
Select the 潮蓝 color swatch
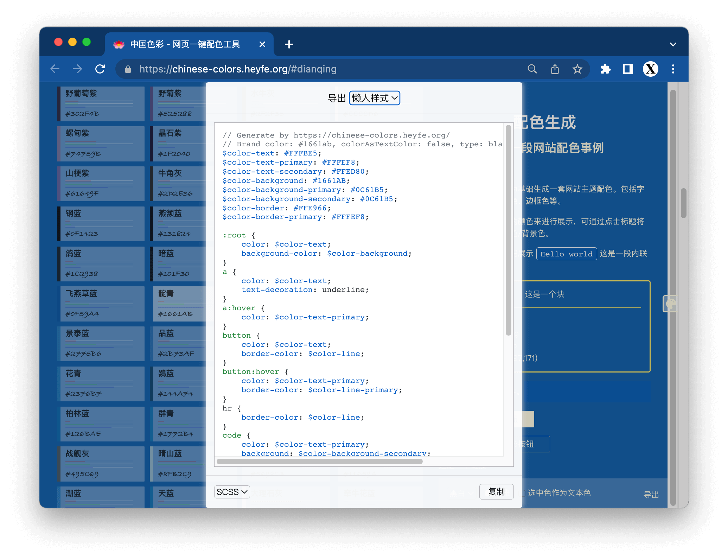pos(101,497)
